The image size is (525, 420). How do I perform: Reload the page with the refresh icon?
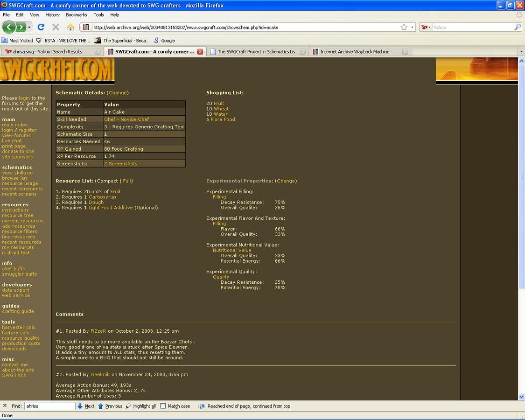click(41, 27)
